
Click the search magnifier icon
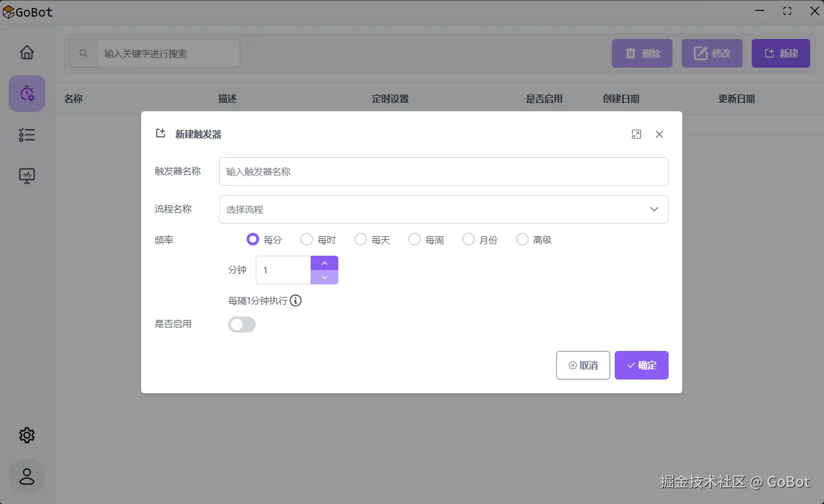(x=83, y=53)
